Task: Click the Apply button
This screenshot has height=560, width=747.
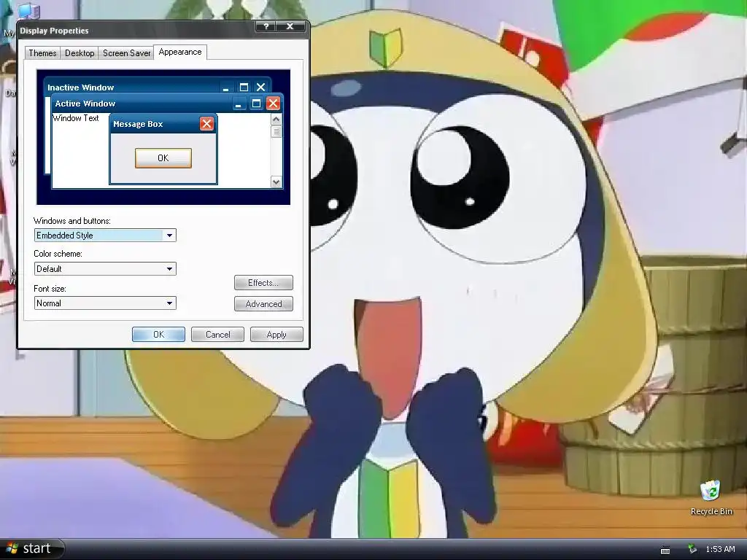Action: point(276,335)
